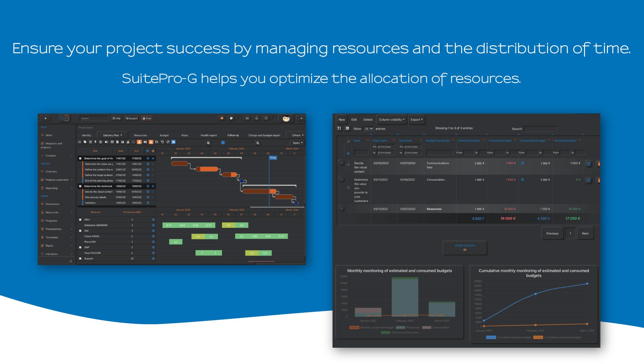644x364 pixels.
Task: Open the clock history icon
Action: pos(266,118)
